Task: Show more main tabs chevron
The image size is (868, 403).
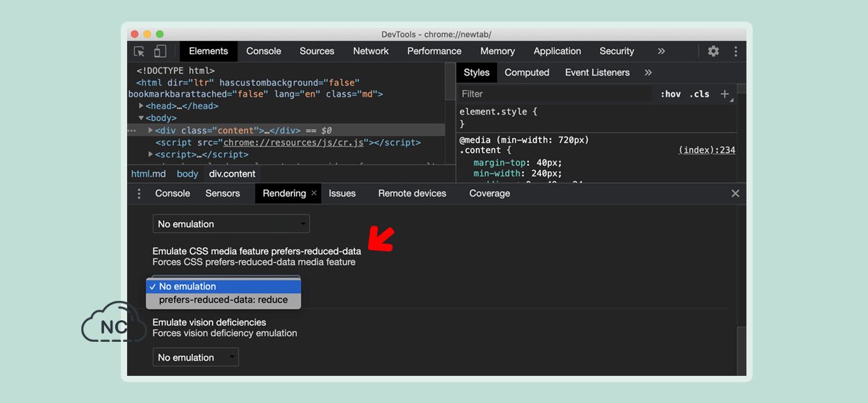Action: point(661,51)
